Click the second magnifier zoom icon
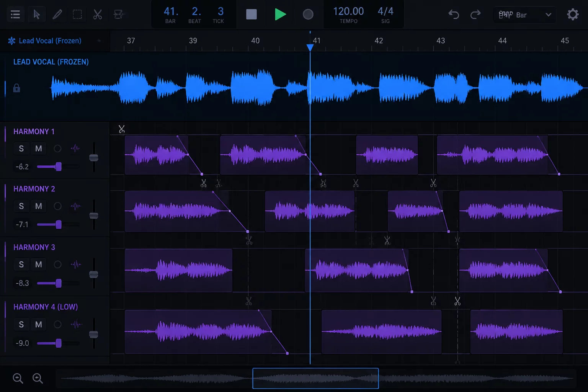Viewport: 588px width, 392px height. click(x=38, y=378)
